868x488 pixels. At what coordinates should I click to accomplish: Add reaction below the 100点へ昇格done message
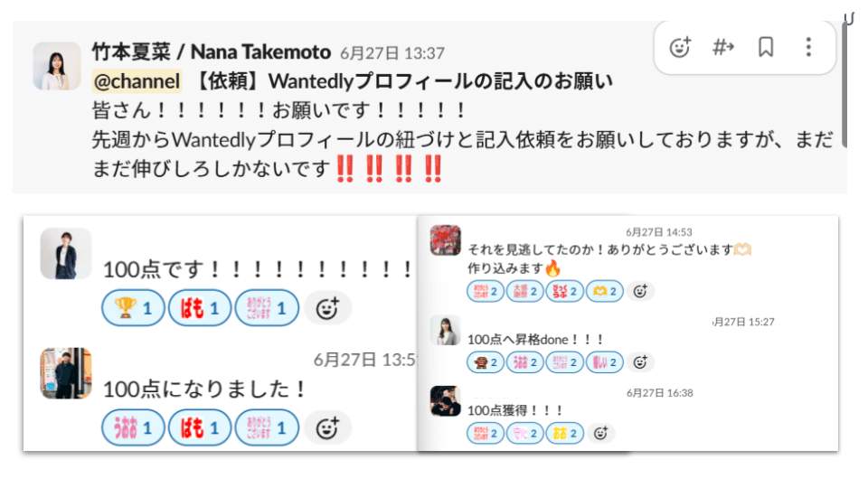pyautogui.click(x=640, y=362)
